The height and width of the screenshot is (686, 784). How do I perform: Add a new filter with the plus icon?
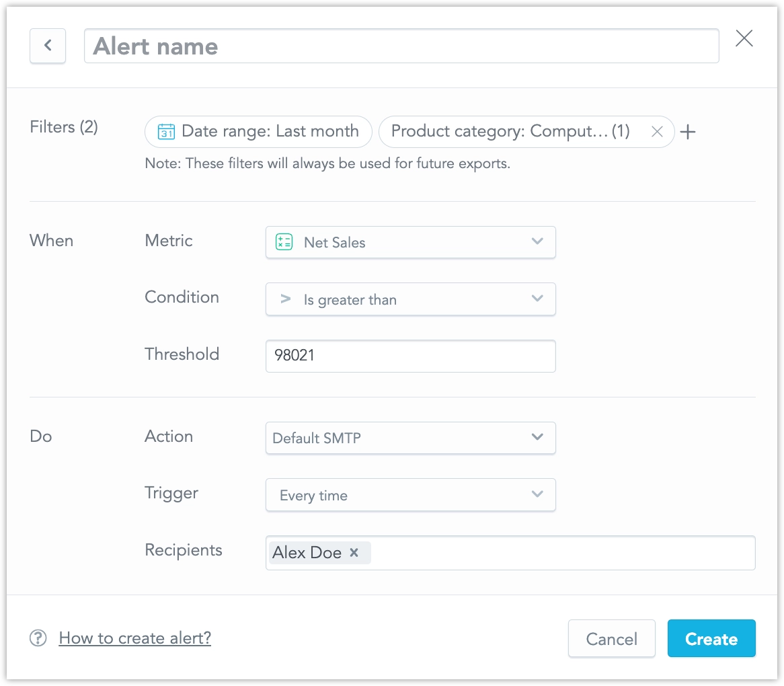point(688,132)
